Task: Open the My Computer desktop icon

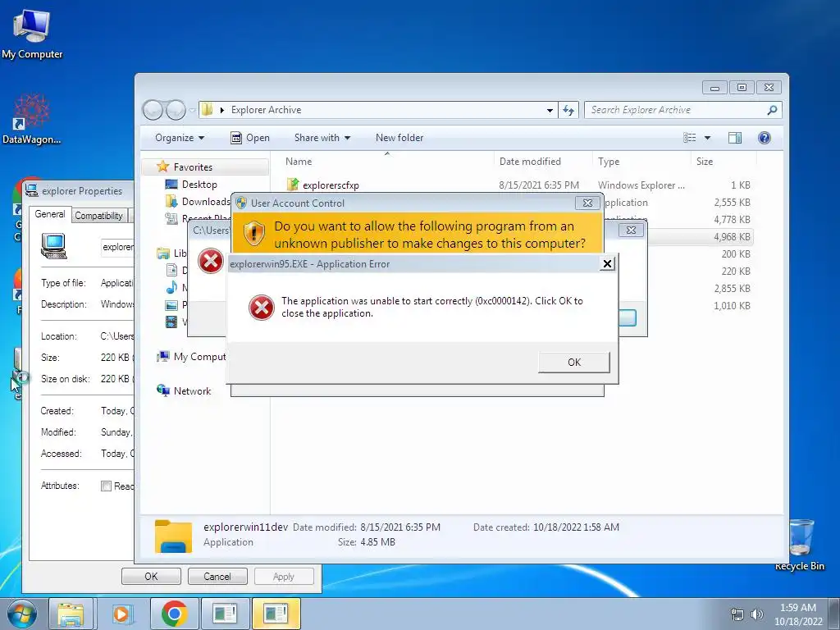Action: click(32, 34)
